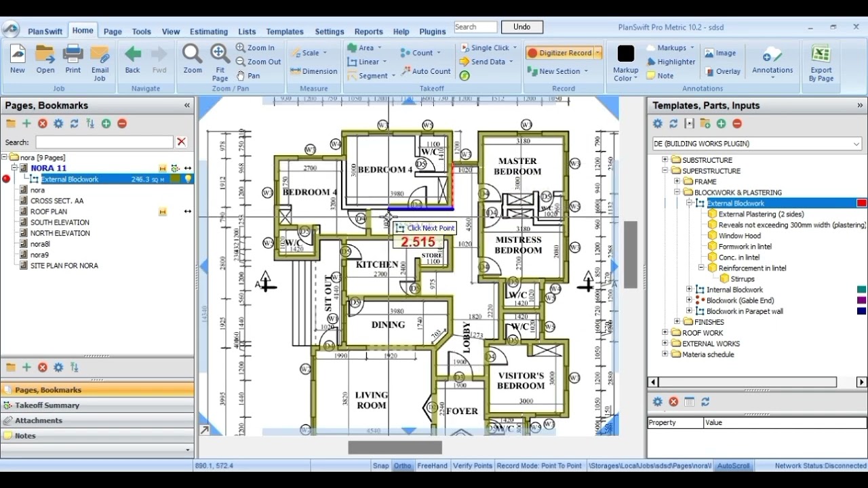Toggle FreeHand mode in the status bar
Image resolution: width=868 pixels, height=488 pixels.
pos(432,466)
